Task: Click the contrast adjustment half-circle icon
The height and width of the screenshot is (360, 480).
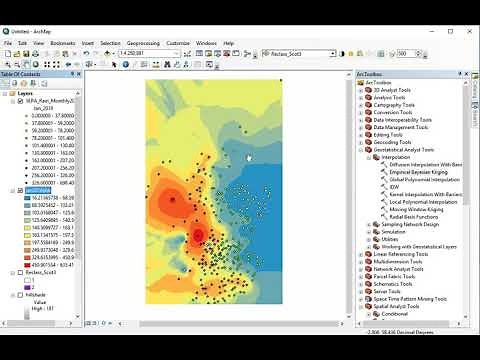Action: coord(342,54)
